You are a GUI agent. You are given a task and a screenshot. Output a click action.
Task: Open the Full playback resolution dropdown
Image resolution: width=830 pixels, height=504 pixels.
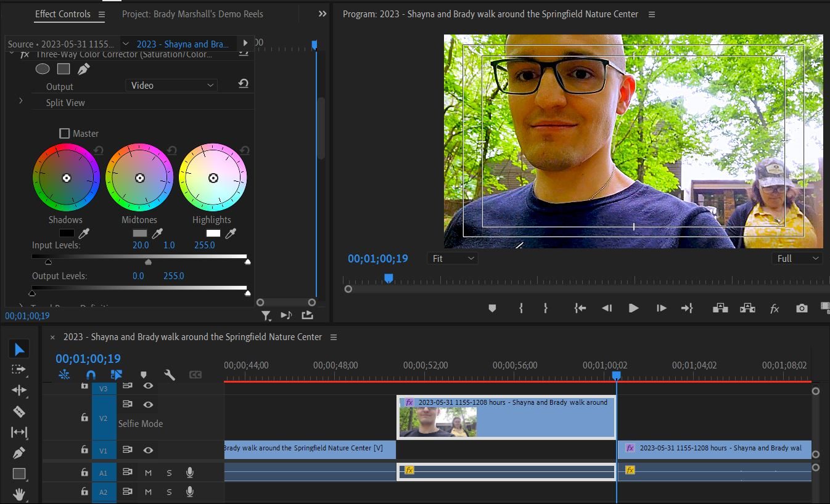[797, 259]
